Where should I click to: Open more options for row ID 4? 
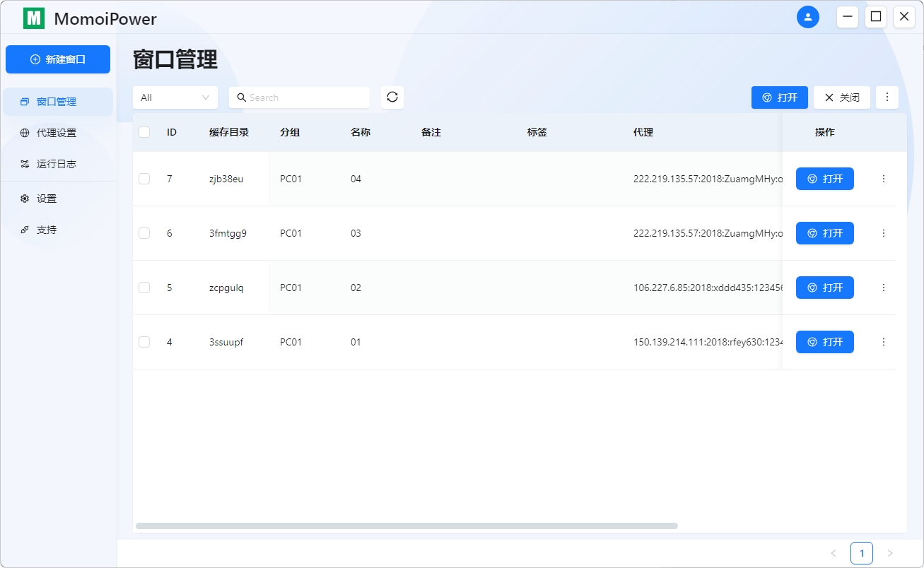(x=883, y=342)
